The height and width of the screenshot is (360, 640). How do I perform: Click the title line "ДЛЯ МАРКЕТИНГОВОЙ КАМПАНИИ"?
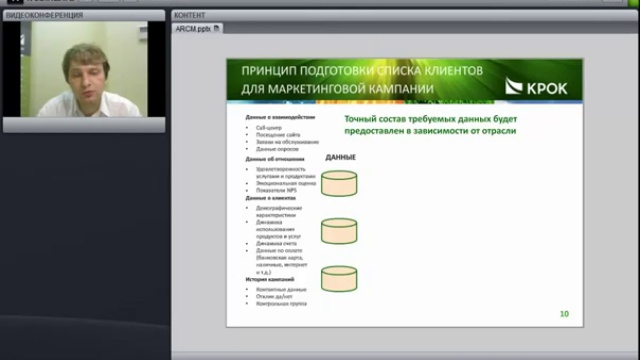point(337,89)
